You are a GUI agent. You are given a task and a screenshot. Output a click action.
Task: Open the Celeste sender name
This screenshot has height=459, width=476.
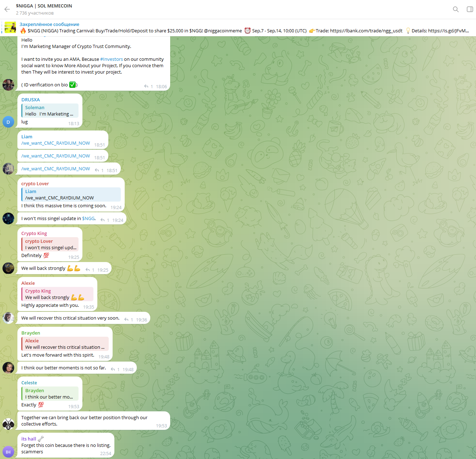pyautogui.click(x=29, y=383)
